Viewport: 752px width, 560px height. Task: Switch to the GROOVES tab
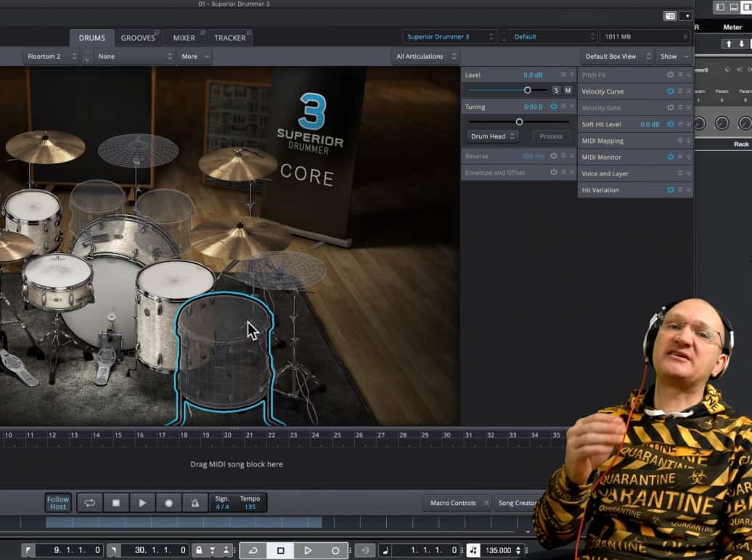[x=138, y=37]
